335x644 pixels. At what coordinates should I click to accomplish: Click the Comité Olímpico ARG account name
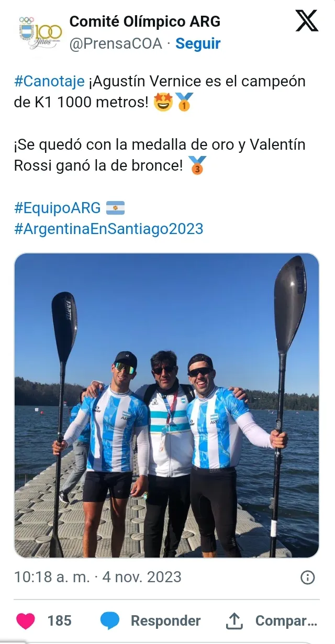pos(145,21)
